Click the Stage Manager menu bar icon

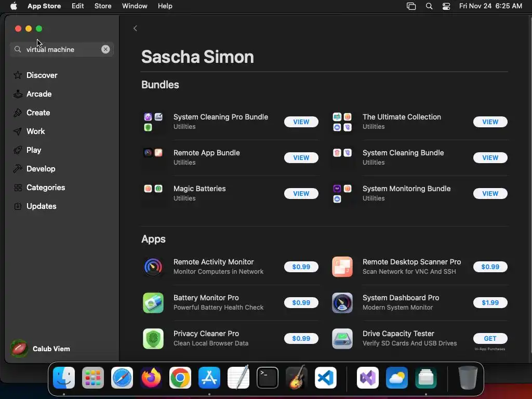point(411,6)
